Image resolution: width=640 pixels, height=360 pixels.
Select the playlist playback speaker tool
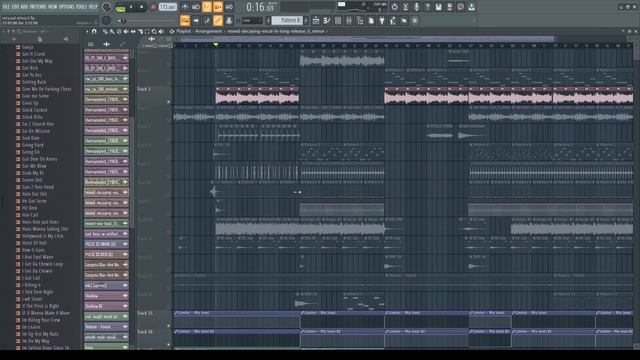(161, 31)
